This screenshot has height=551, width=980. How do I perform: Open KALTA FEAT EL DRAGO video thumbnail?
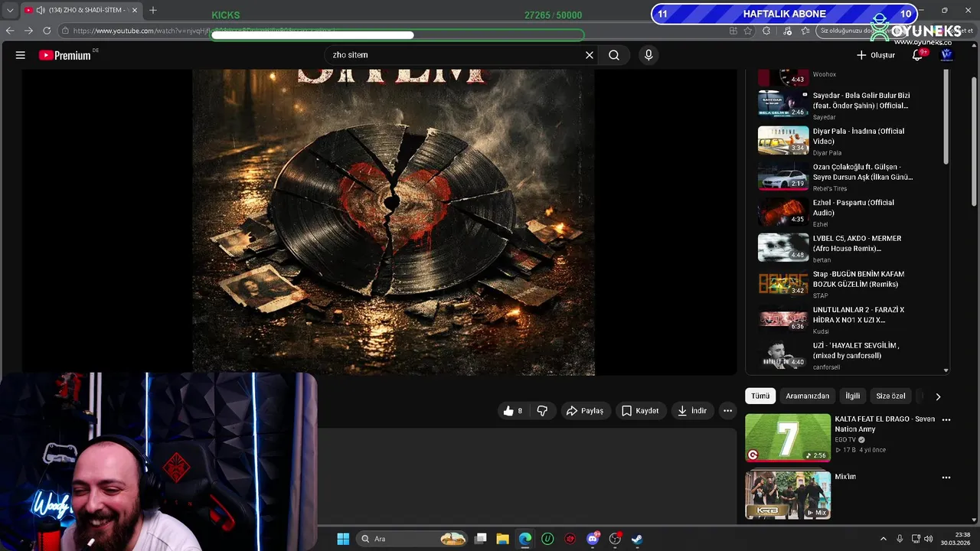click(x=788, y=438)
